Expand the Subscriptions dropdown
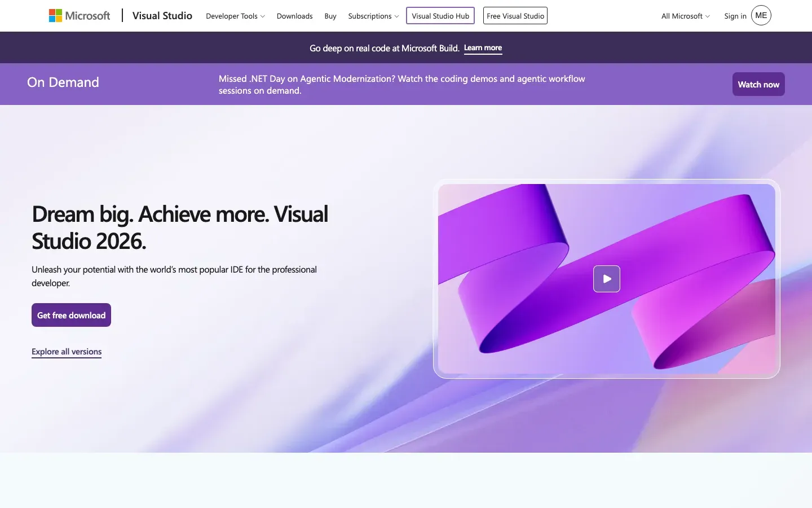 (373, 16)
